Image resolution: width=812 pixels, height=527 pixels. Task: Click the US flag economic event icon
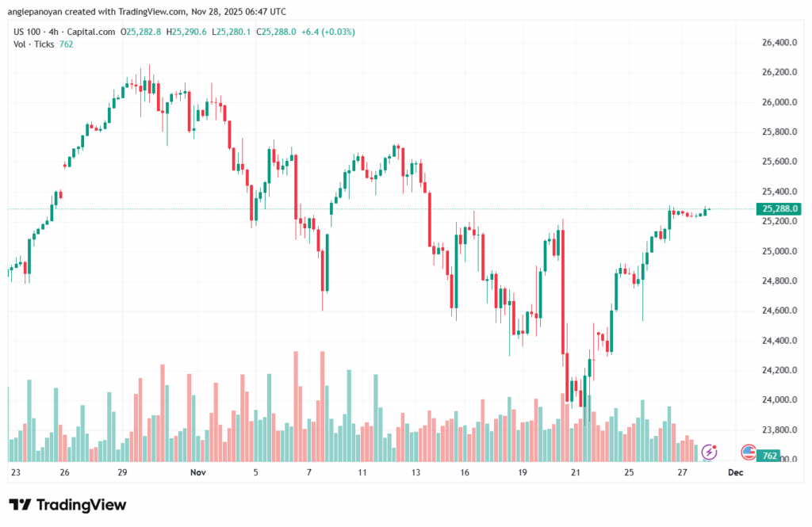pos(748,453)
